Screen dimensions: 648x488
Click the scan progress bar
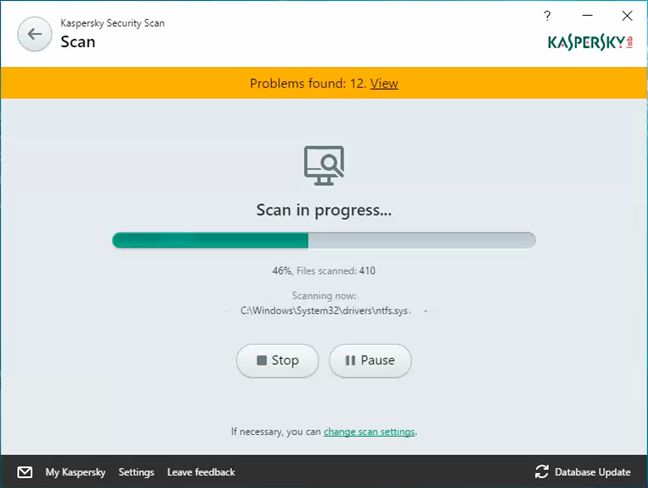point(324,240)
